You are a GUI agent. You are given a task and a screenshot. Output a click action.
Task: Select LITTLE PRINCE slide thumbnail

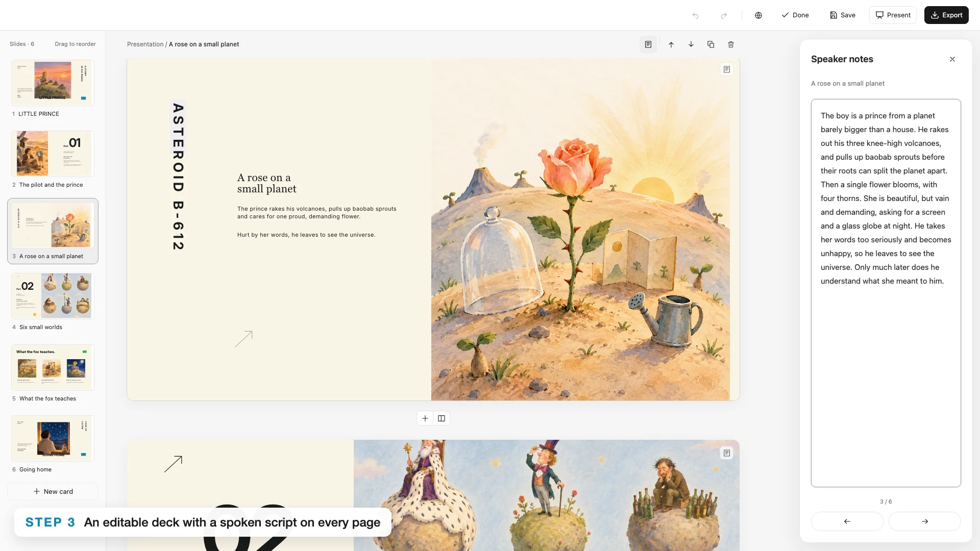pyautogui.click(x=53, y=83)
